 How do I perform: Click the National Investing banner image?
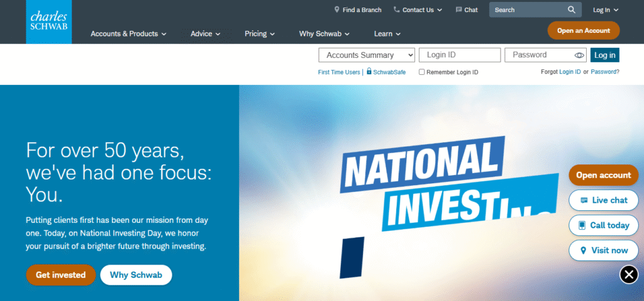coord(441,193)
